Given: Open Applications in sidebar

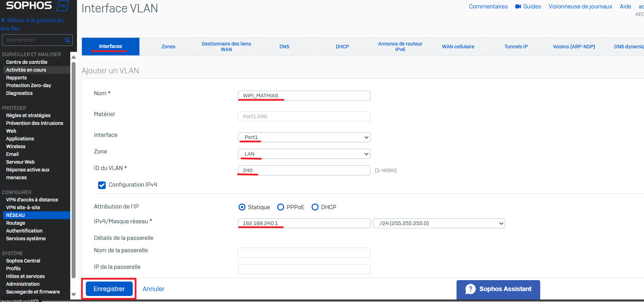Looking at the screenshot, I should point(20,139).
